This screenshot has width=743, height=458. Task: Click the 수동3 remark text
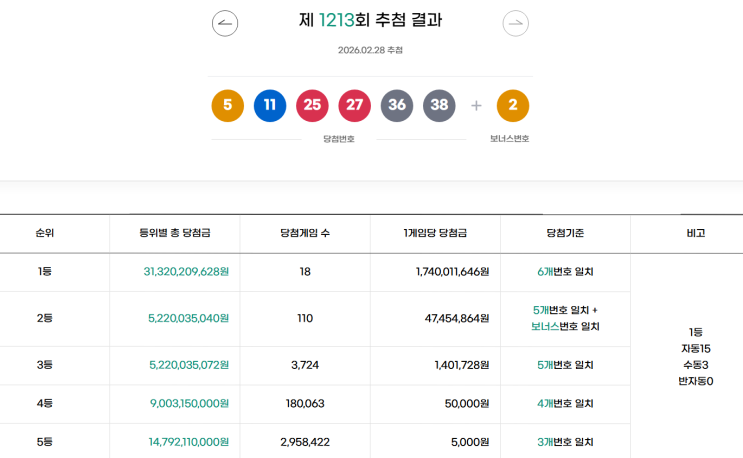point(696,365)
